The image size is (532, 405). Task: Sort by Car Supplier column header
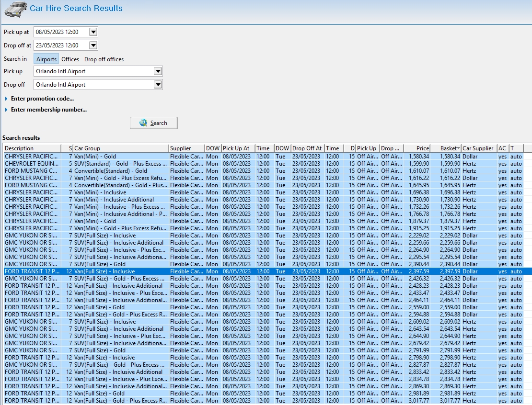coord(478,148)
